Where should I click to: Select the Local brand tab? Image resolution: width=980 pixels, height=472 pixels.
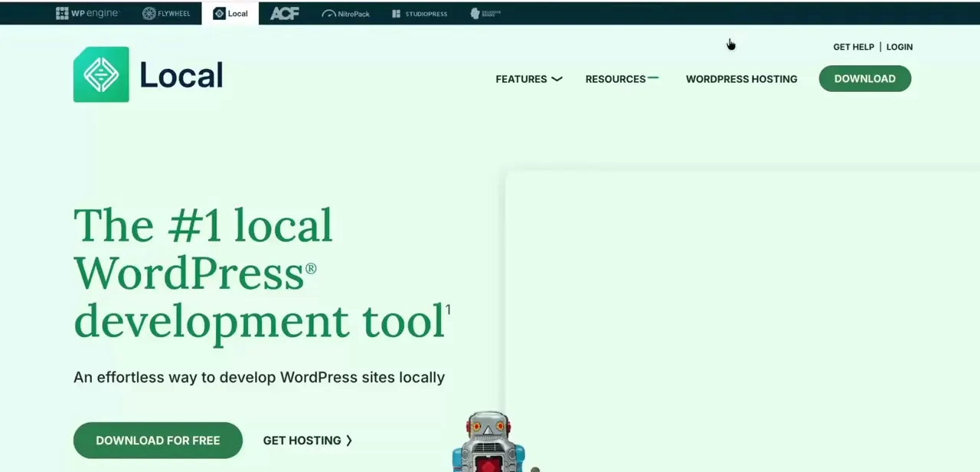(x=230, y=13)
